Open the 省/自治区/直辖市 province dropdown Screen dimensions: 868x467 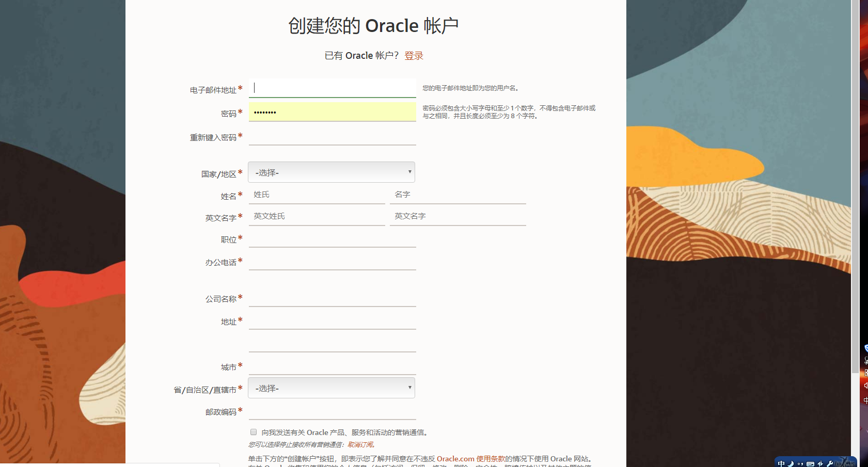[x=332, y=388]
